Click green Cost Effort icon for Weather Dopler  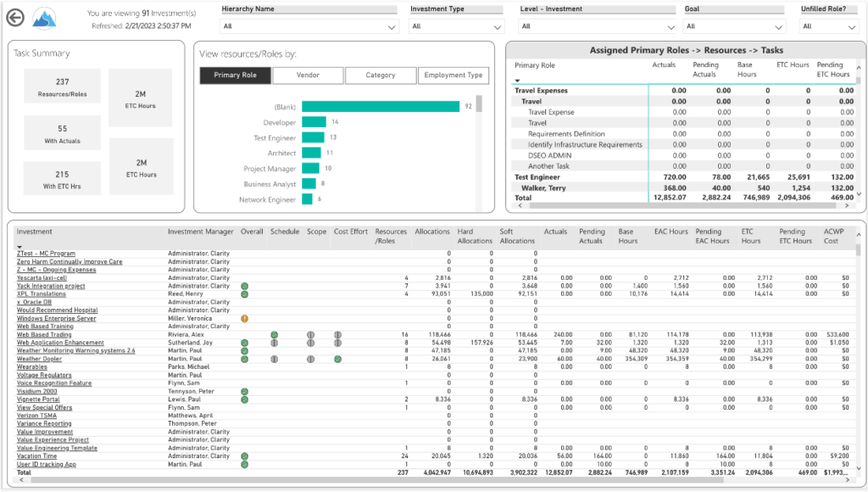tap(337, 359)
